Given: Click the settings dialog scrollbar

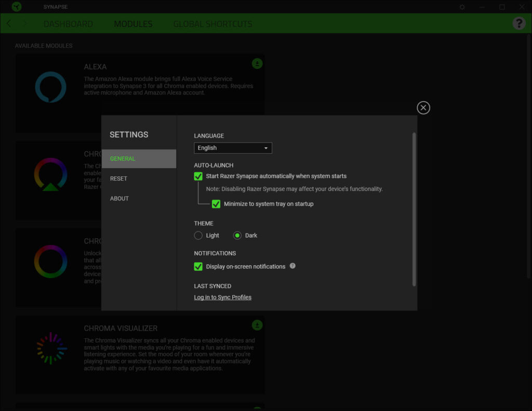Looking at the screenshot, I should tap(414, 210).
